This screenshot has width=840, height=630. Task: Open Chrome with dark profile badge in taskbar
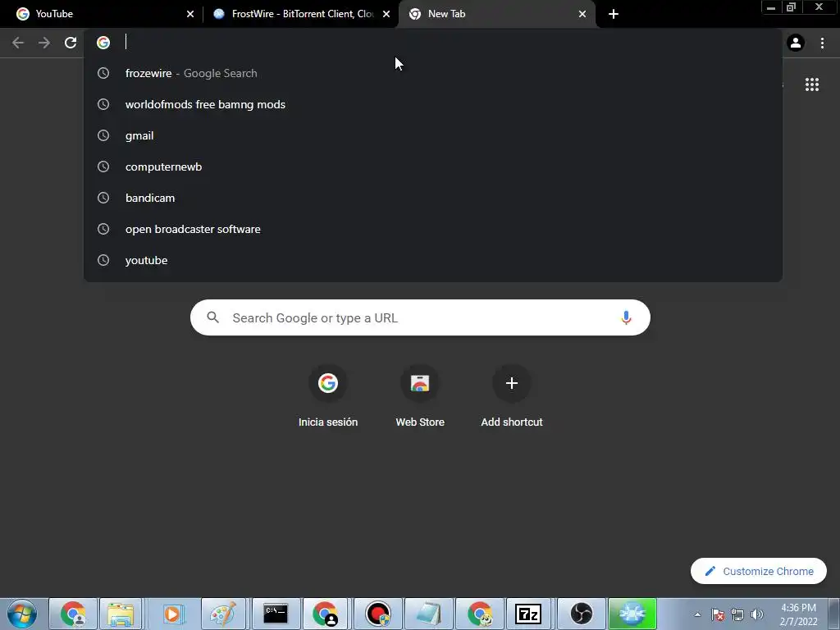(325, 614)
